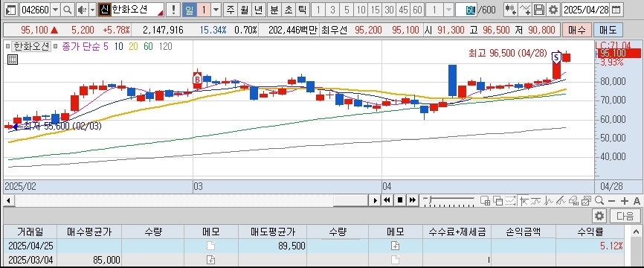The width and height of the screenshot is (644, 268).
Task: Fast forward chart with double-right arrow button
Action: pyautogui.click(x=413, y=200)
